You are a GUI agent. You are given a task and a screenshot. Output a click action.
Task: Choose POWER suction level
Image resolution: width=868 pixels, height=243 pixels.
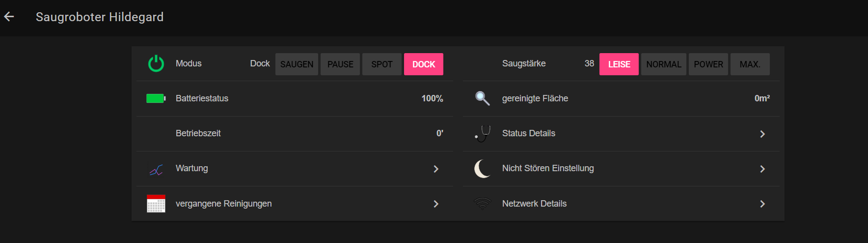tap(708, 64)
